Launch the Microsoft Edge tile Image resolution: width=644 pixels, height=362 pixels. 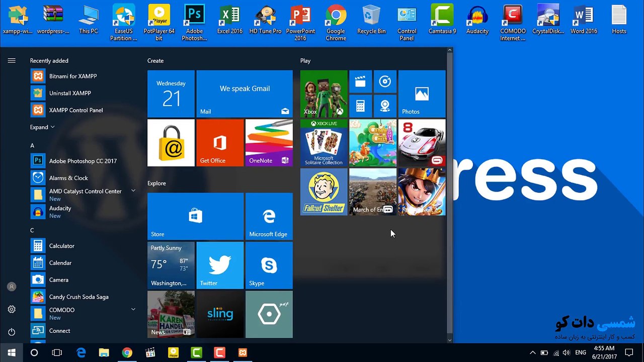point(269,216)
